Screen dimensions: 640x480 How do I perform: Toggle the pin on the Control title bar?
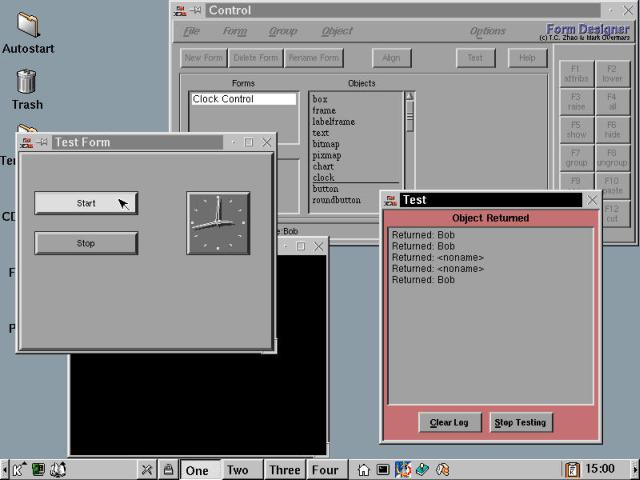pyautogui.click(x=195, y=10)
